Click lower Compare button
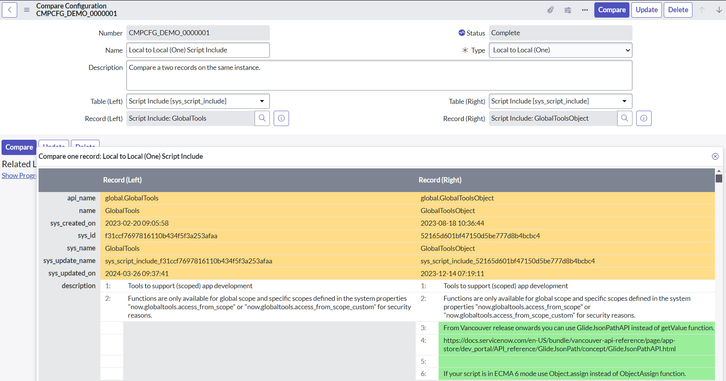This screenshot has height=381, width=726. tap(19, 147)
